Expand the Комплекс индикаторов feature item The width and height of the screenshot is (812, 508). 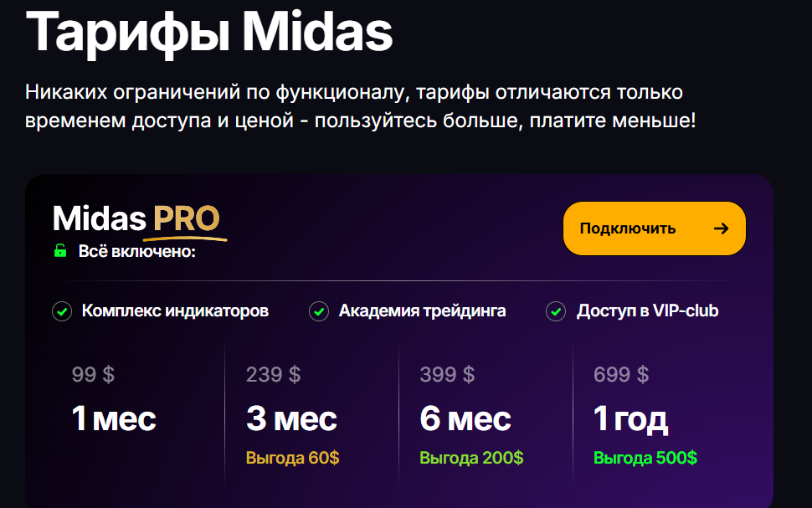pos(176,310)
